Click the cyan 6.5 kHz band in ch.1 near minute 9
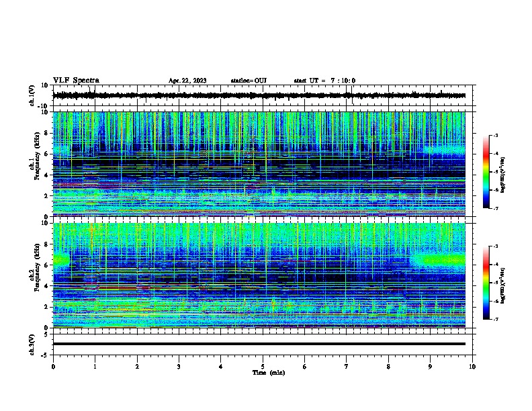Screen dimensions: 532x411 [x=444, y=150]
